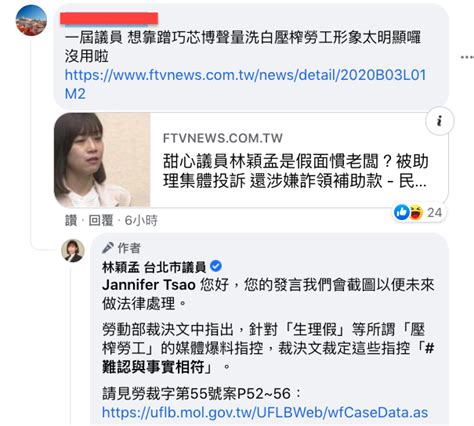Click the blue verified badge icon

216,266
